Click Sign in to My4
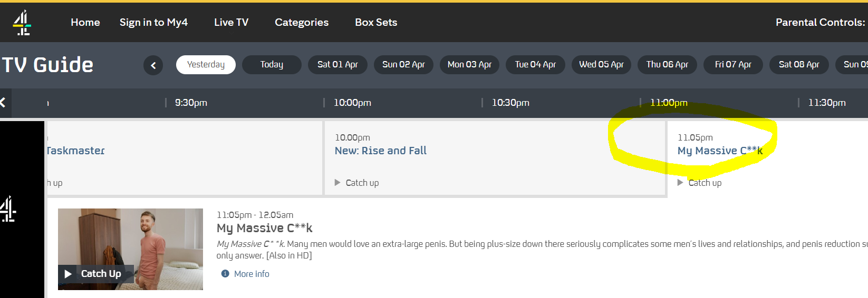Viewport: 868px width, 298px height. coord(153,22)
